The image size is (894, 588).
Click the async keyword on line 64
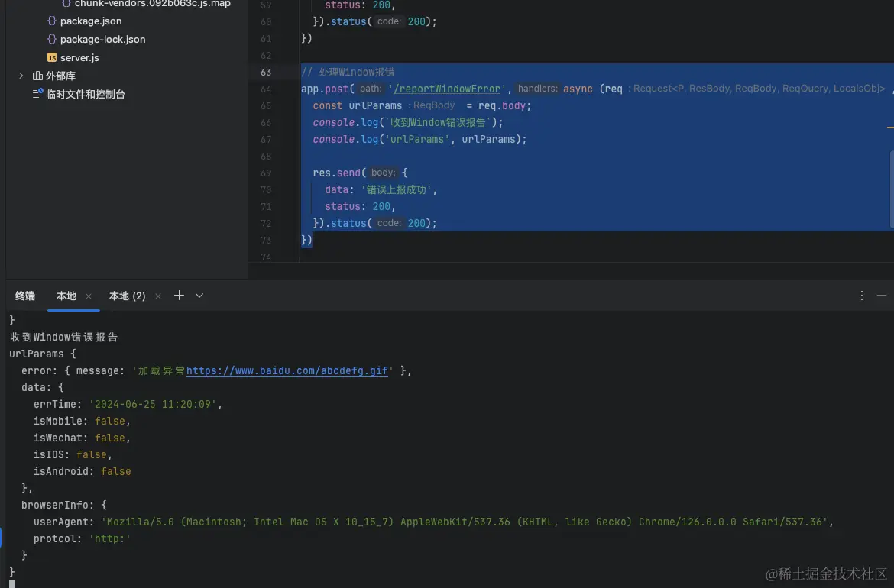pyautogui.click(x=578, y=89)
